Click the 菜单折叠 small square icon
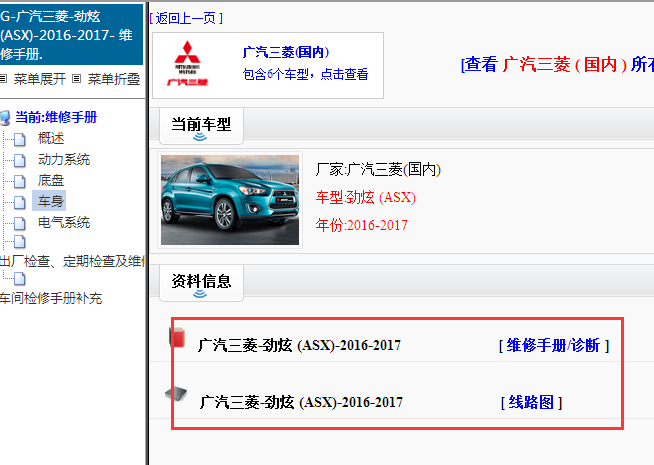Screen dimensions: 654x465 pos(77,78)
